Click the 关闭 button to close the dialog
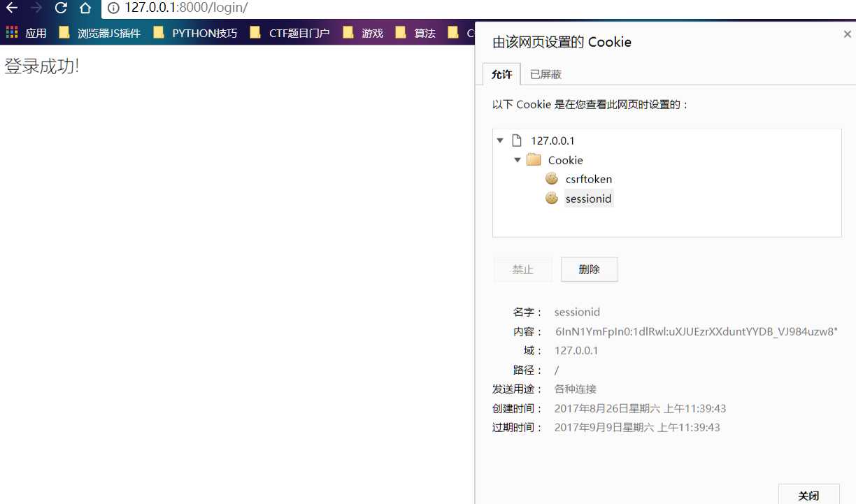The width and height of the screenshot is (856, 504). (x=808, y=495)
